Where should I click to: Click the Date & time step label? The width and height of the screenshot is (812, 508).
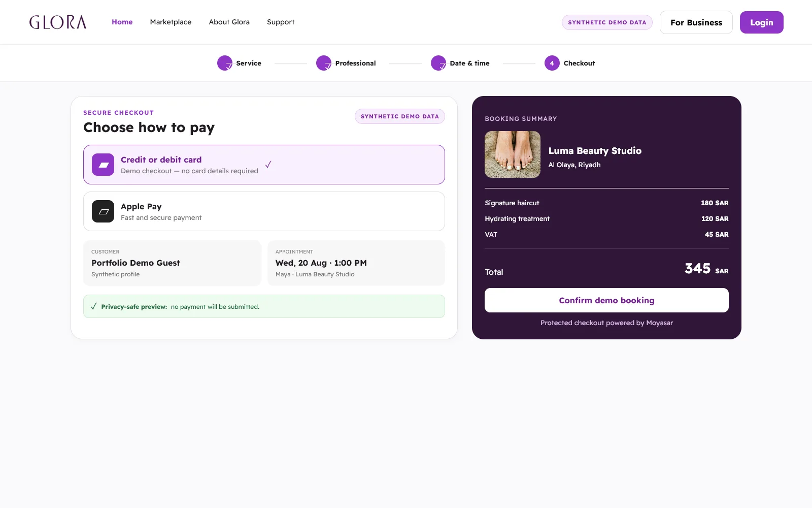point(470,63)
